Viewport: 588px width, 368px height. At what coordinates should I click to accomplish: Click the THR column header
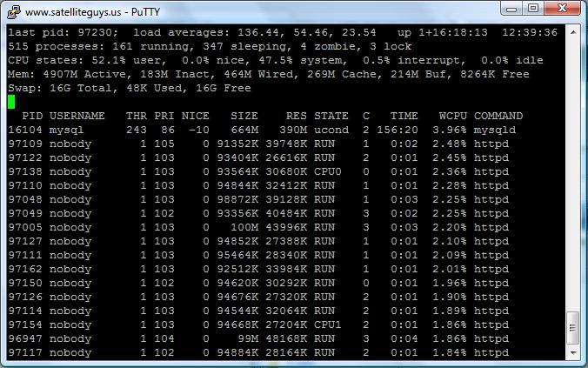click(137, 116)
